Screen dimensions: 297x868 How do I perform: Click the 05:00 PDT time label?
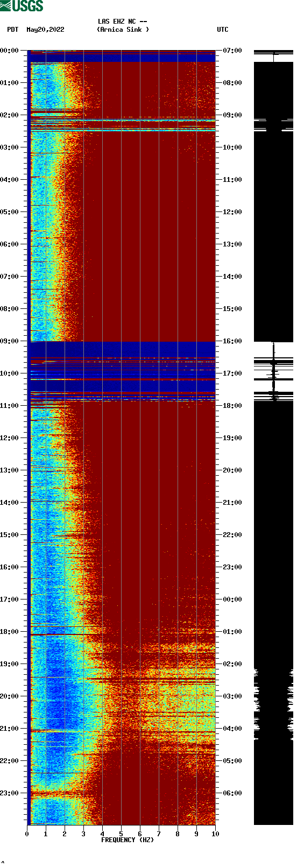(x=9, y=212)
